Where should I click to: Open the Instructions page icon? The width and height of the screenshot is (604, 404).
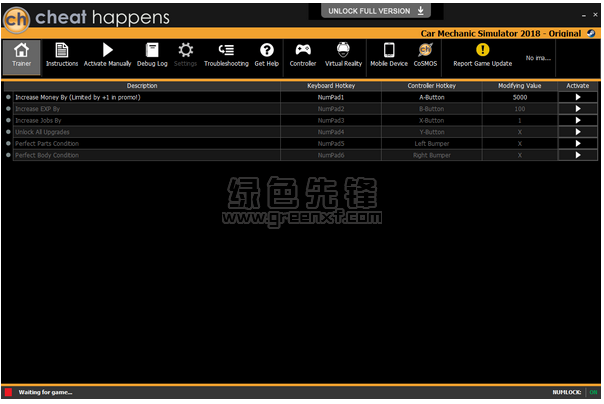(x=62, y=50)
